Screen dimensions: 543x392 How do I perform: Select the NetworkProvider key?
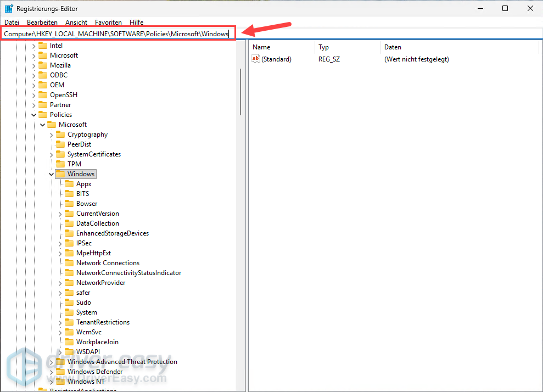(x=101, y=283)
